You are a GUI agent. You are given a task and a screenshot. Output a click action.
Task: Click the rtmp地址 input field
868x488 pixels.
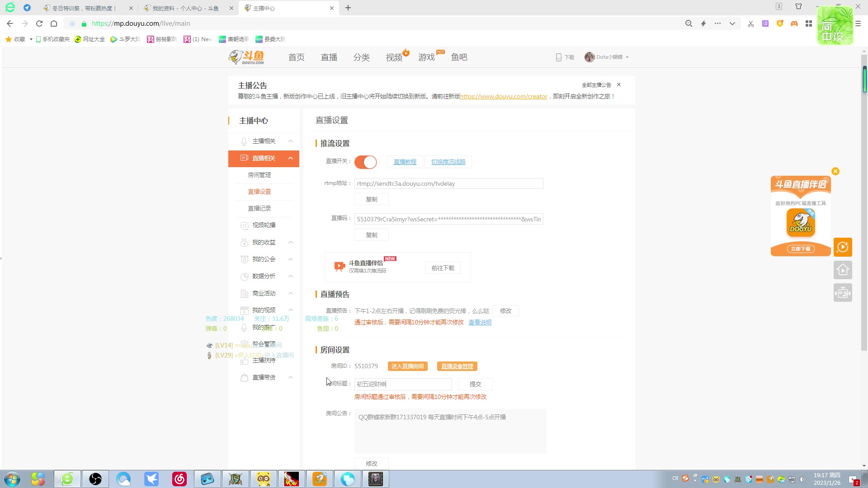(448, 183)
